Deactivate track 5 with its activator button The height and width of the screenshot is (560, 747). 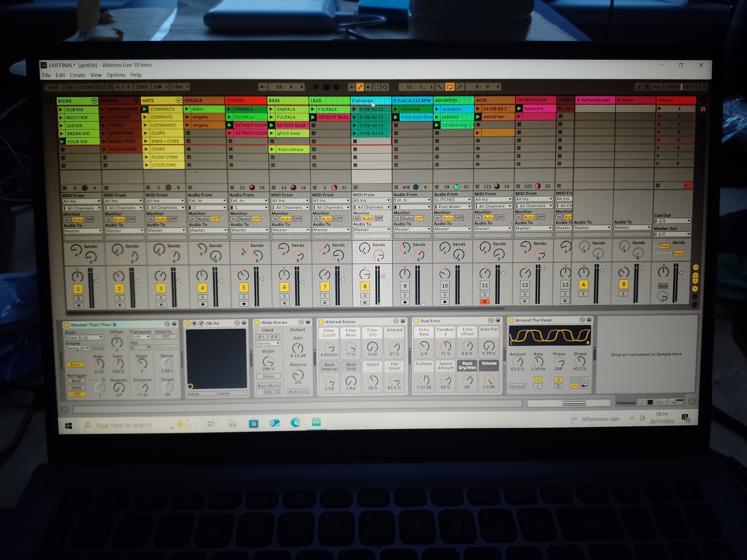[x=244, y=287]
